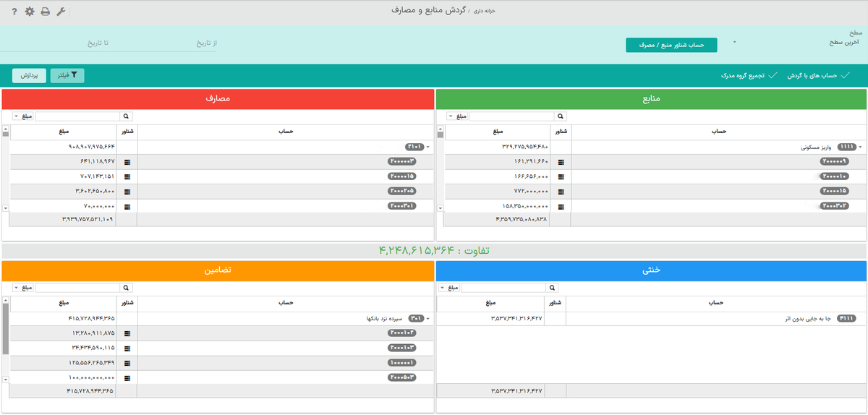
Task: Open شناور list icon for account 2000301
Action: [127, 206]
